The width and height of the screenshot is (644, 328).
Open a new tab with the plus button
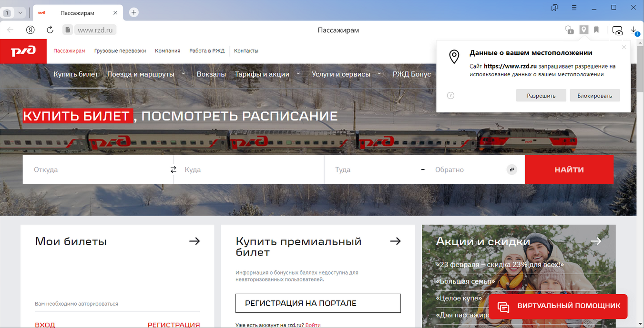pos(134,12)
